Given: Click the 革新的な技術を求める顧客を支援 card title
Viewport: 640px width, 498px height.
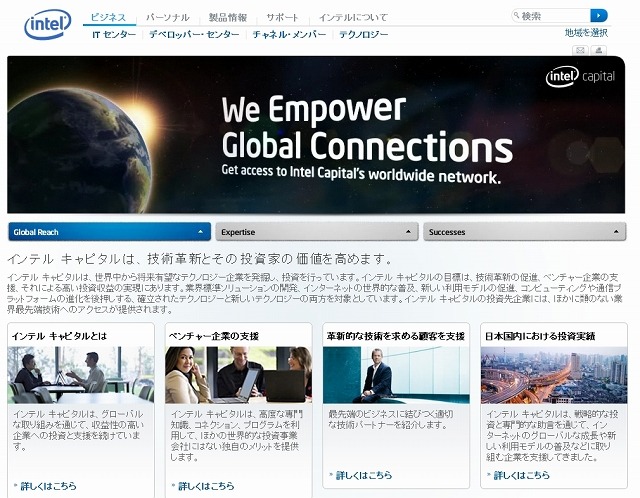Looking at the screenshot, I should pos(396,336).
